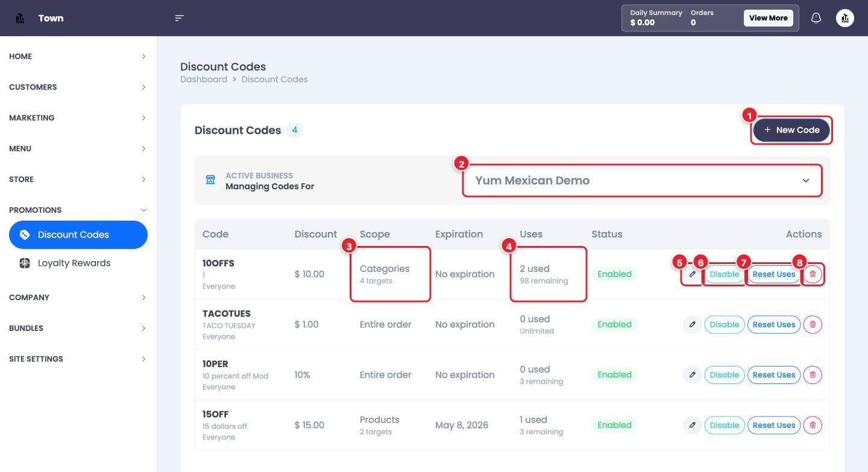Delete the TACOTUES code via trash icon
This screenshot has height=472, width=868.
pos(813,324)
